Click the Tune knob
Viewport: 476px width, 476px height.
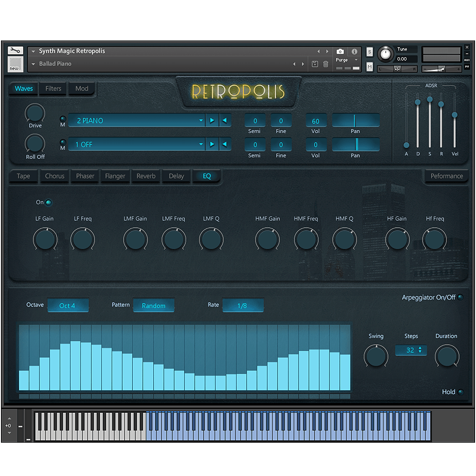385,54
